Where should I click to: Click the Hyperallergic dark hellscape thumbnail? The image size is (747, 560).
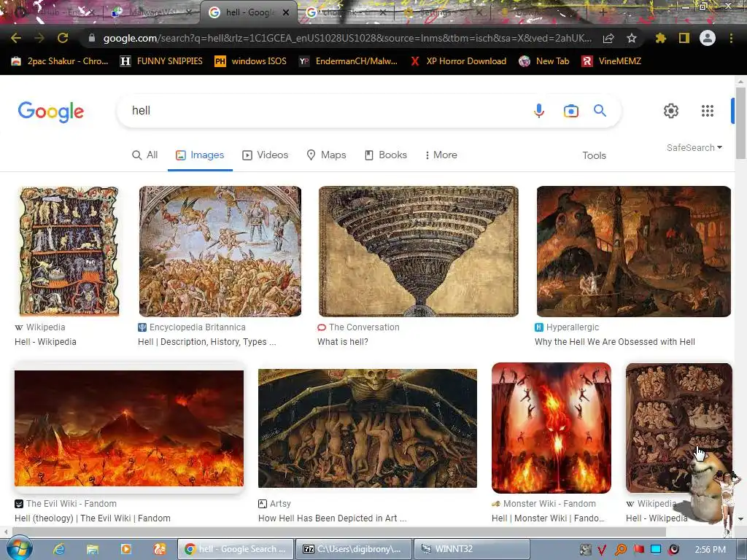point(633,251)
